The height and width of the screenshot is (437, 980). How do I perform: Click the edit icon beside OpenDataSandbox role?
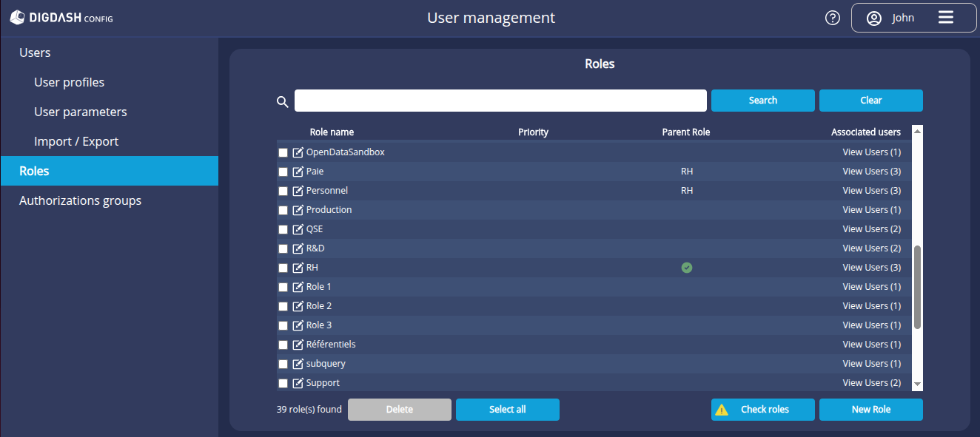(x=297, y=152)
